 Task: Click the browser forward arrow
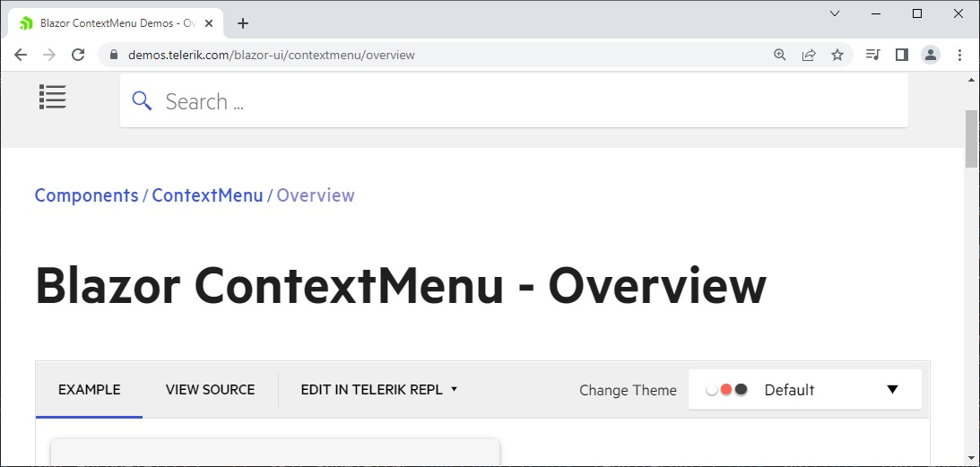(49, 55)
